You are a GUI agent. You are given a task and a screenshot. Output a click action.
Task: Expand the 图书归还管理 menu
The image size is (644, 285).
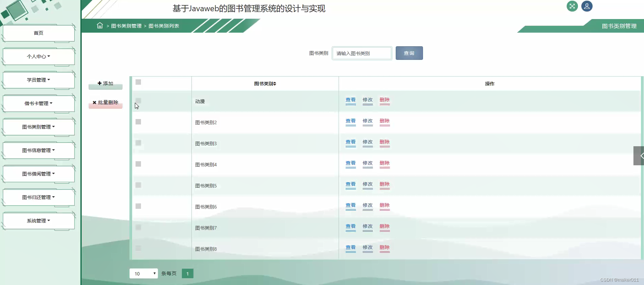pyautogui.click(x=38, y=197)
